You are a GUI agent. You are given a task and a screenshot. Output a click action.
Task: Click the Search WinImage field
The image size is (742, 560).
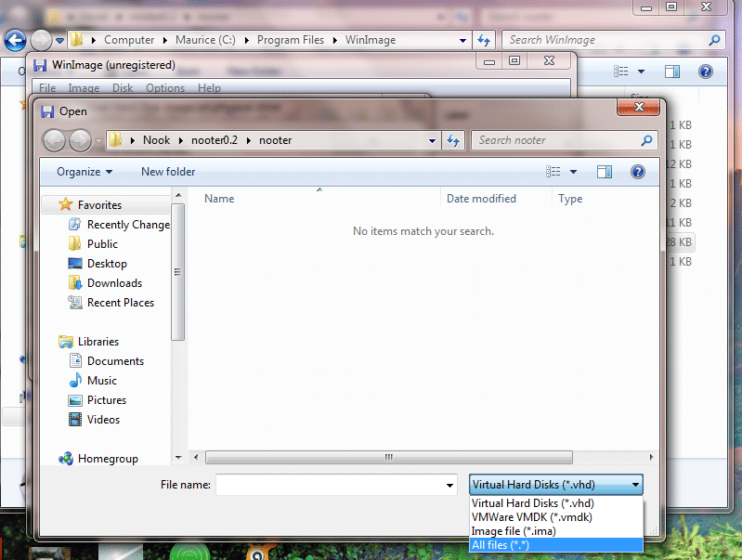604,40
